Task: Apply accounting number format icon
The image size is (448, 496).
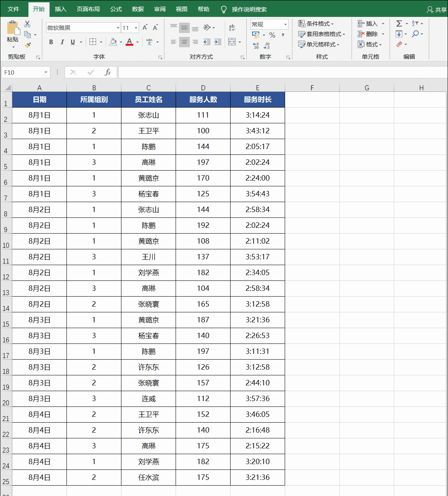Action: pyautogui.click(x=256, y=35)
